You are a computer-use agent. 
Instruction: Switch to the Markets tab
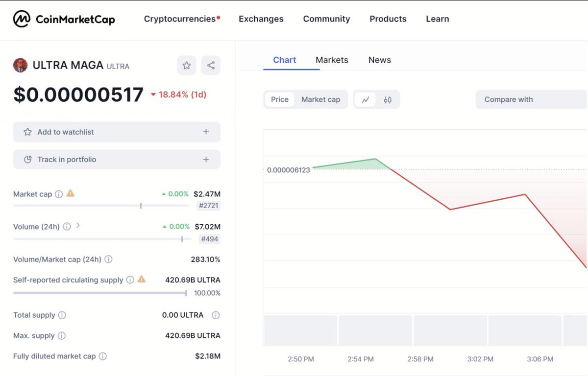click(x=332, y=60)
